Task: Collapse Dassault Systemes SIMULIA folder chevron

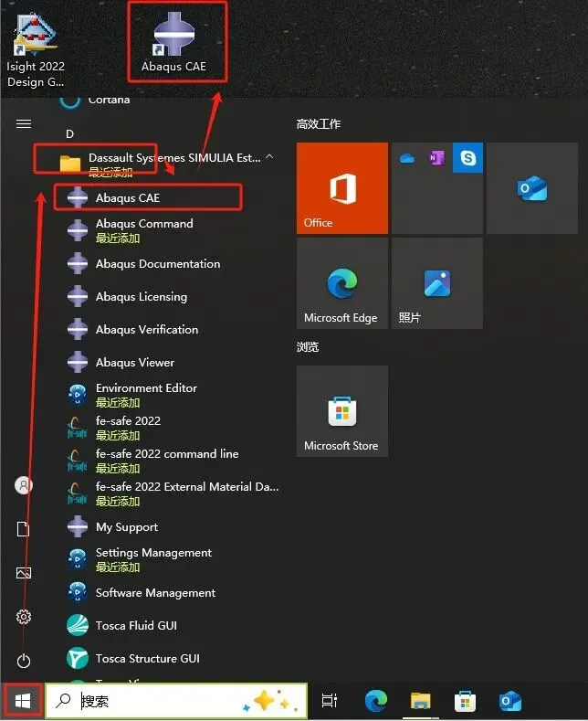Action: [269, 157]
